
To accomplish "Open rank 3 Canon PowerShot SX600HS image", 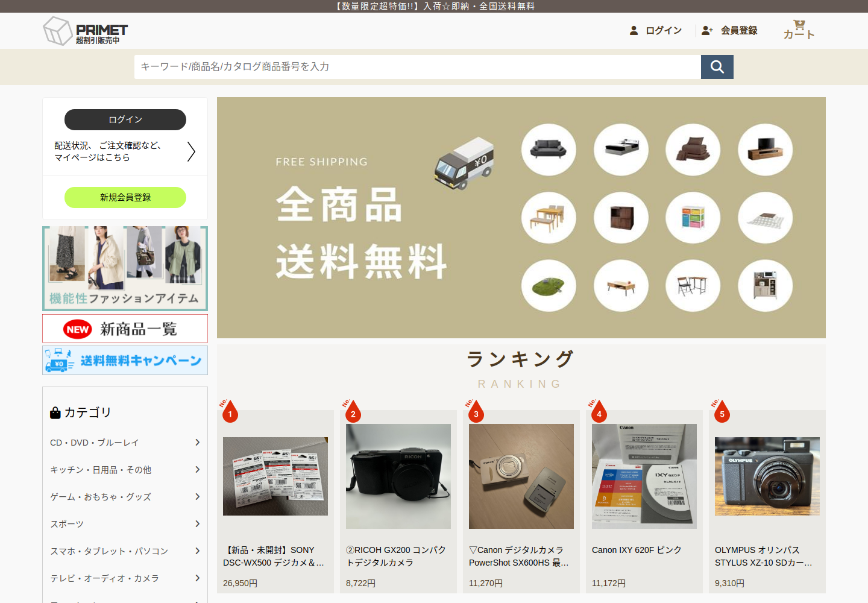I will [521, 476].
